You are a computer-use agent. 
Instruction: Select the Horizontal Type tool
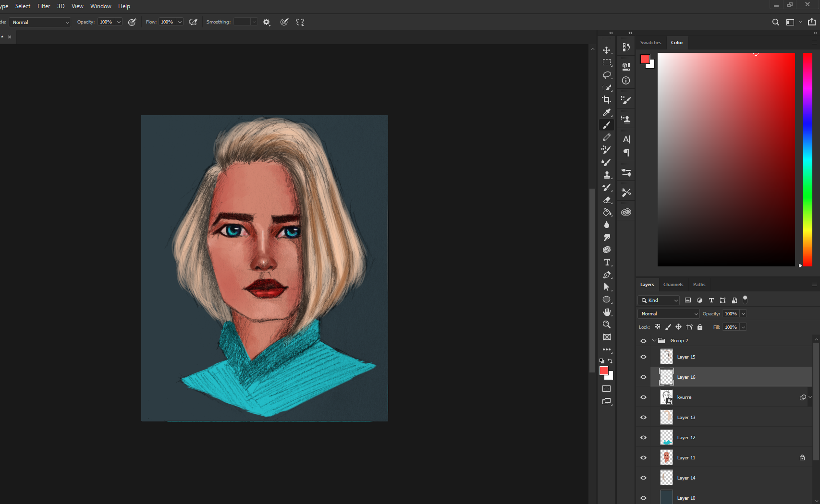pos(607,262)
